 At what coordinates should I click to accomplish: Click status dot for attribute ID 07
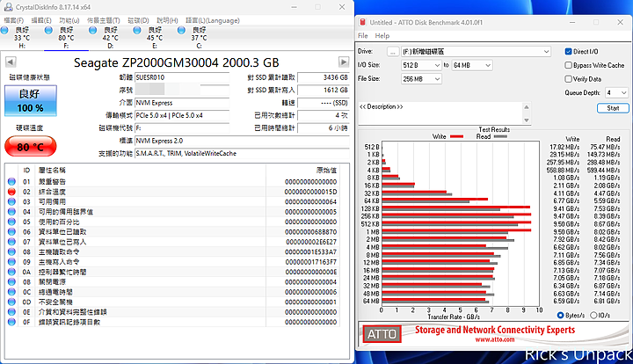pyautogui.click(x=11, y=242)
